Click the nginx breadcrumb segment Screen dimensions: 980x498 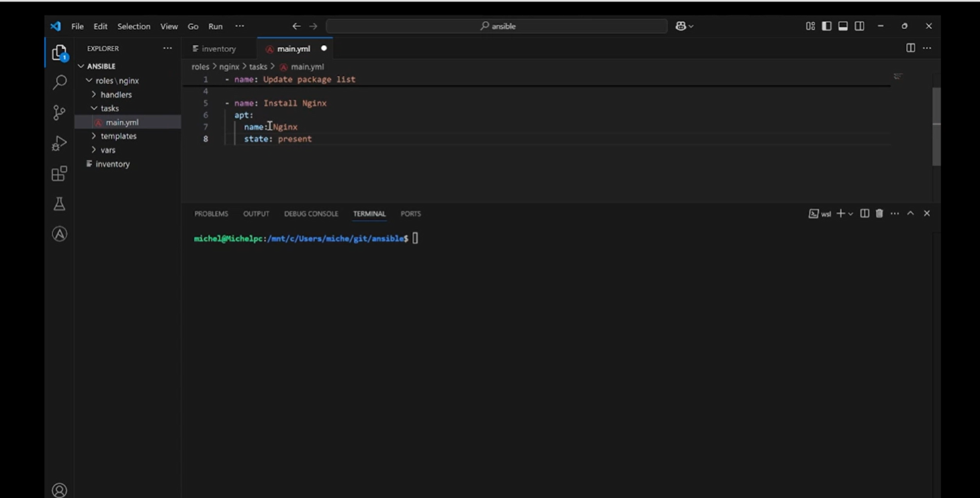pyautogui.click(x=229, y=67)
